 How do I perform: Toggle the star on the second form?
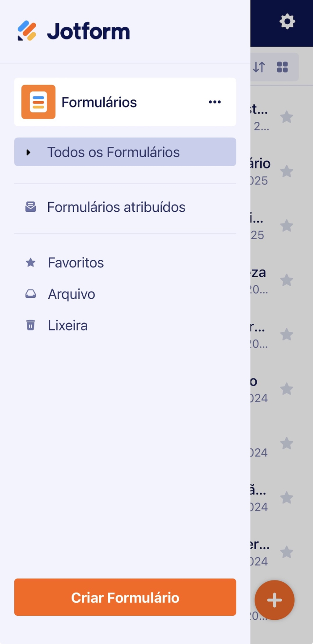287,171
